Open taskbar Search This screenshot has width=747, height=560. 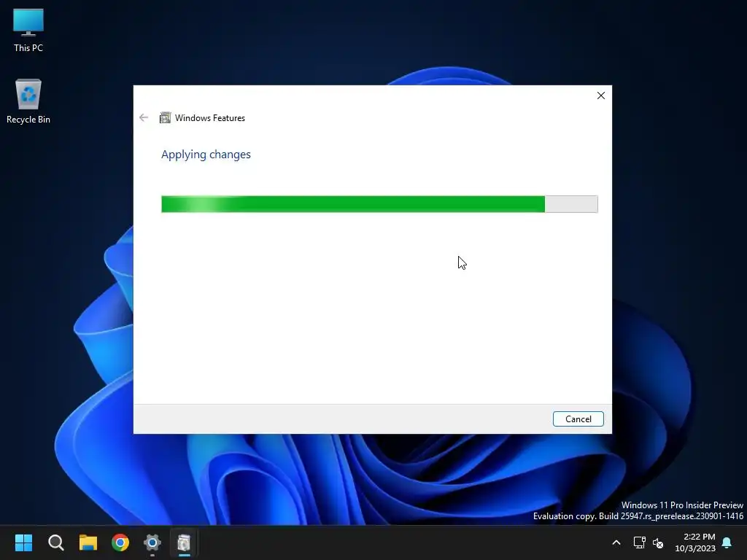55,542
